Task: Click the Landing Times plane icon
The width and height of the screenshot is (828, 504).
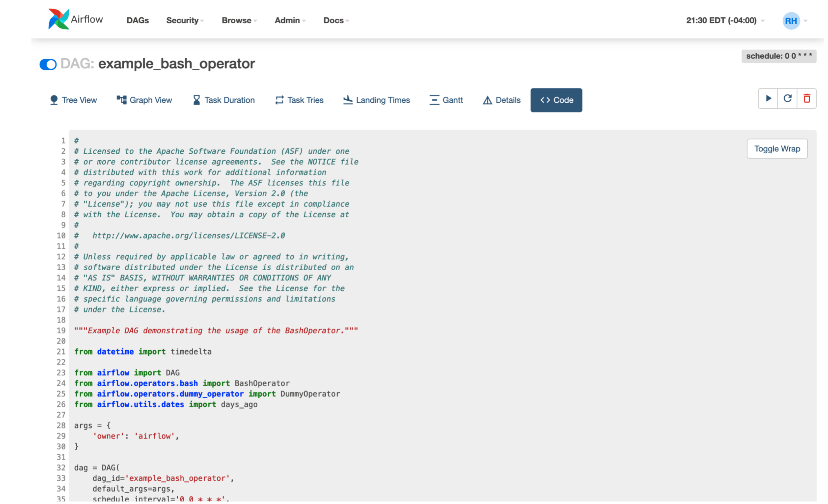Action: click(348, 100)
